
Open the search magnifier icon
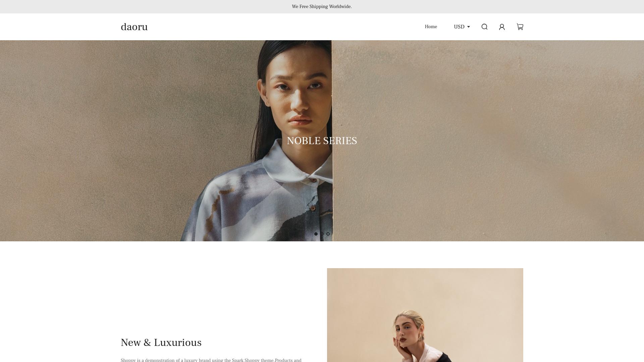(x=484, y=27)
